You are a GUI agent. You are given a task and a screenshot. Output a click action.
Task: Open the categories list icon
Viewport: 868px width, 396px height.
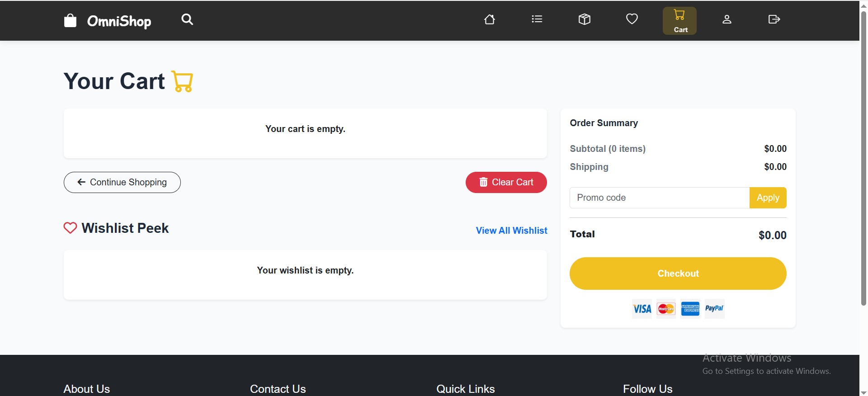[537, 19]
